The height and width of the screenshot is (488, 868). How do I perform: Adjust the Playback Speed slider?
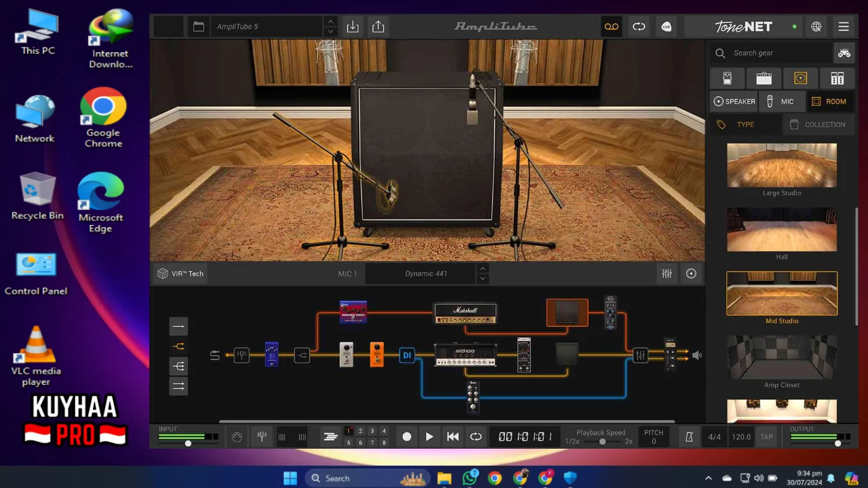[x=602, y=442]
